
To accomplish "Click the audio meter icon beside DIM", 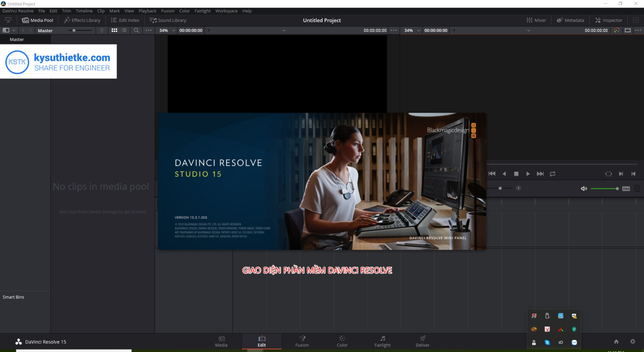I will click(x=637, y=189).
